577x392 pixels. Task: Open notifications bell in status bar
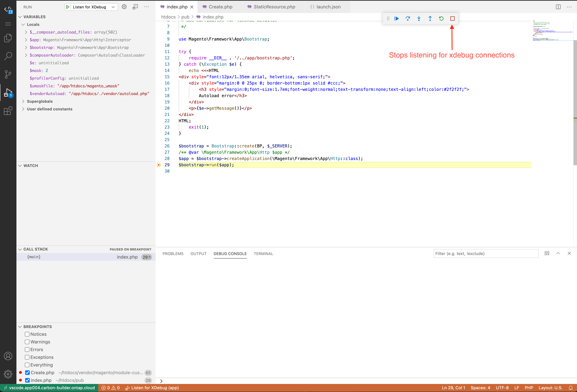[x=571, y=388]
